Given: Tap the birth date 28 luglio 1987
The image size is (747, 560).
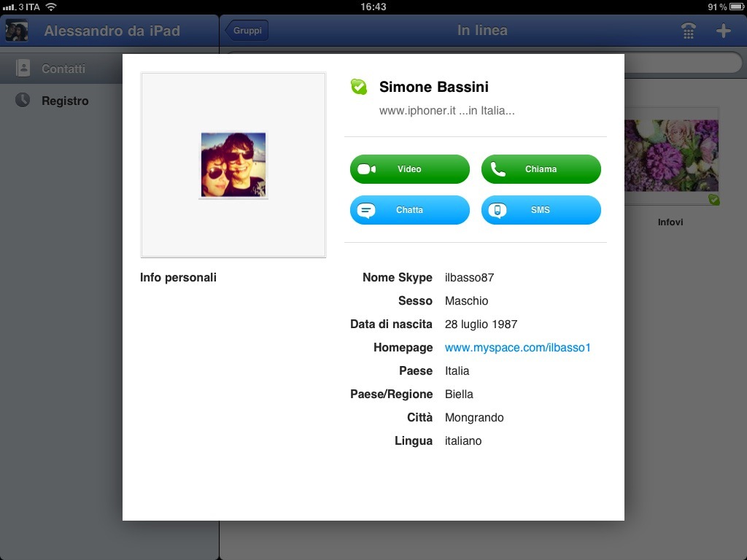Looking at the screenshot, I should 481,324.
